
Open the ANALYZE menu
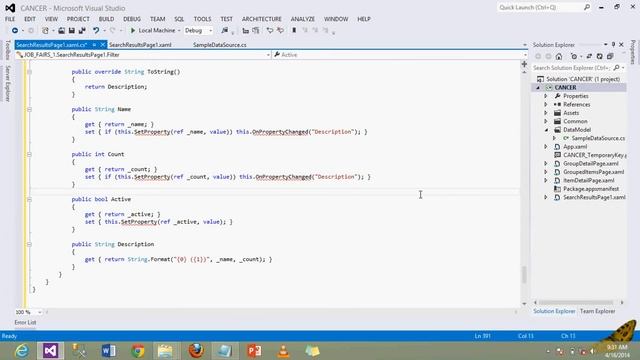[x=303, y=19]
